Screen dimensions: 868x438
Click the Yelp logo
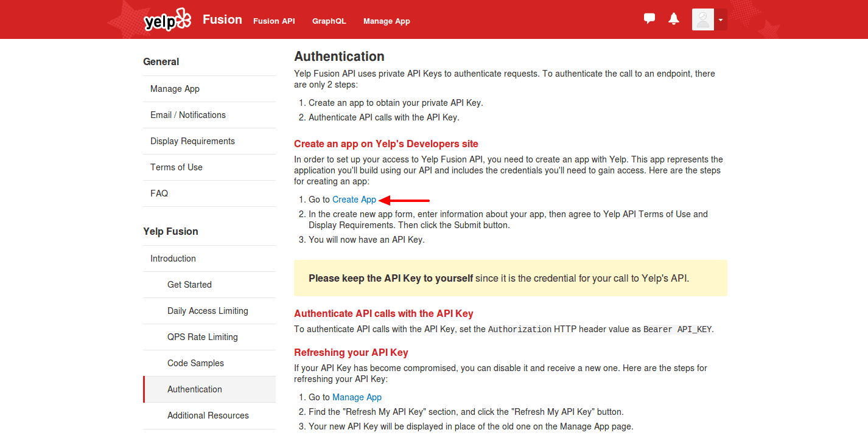[167, 20]
